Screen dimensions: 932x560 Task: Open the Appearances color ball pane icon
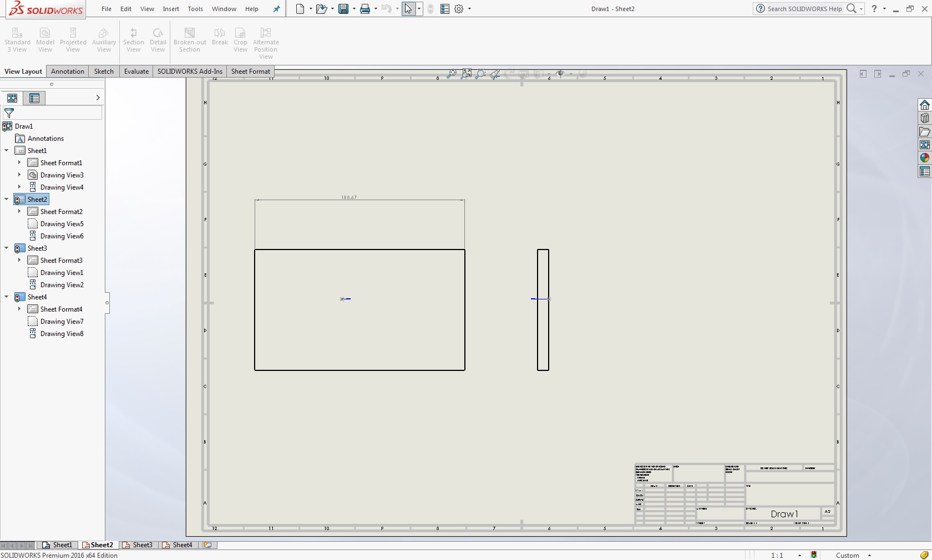pyautogui.click(x=924, y=158)
